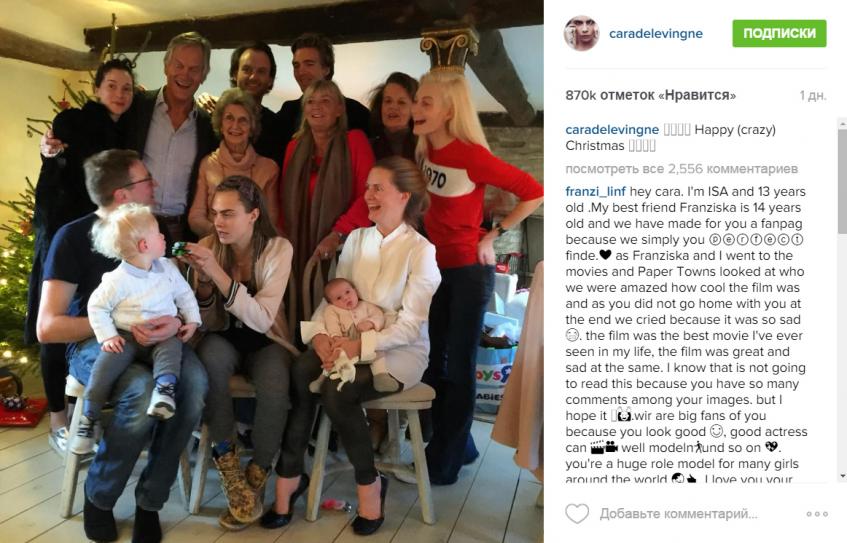Click the Happy (crazy) Christmas caption text

click(671, 138)
